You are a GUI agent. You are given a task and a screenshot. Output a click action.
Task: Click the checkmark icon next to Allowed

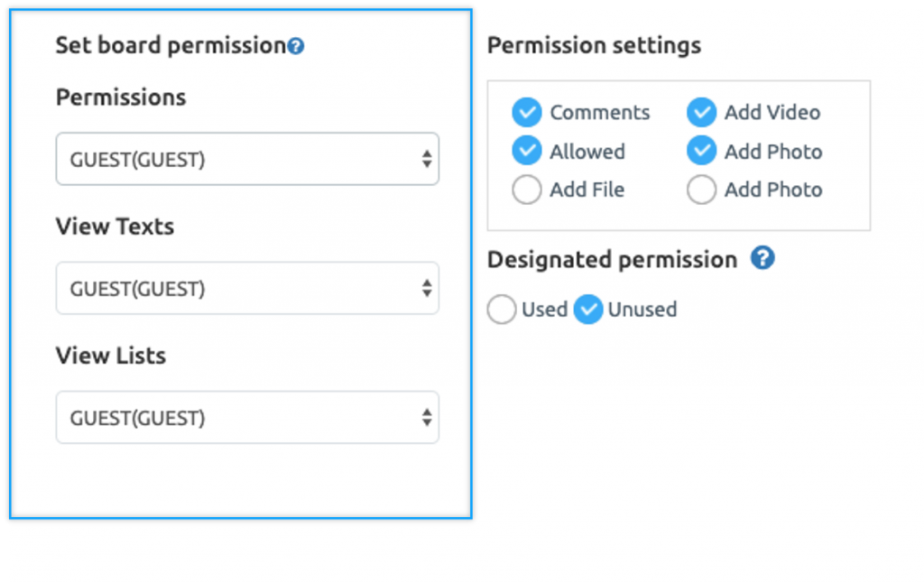[527, 151]
